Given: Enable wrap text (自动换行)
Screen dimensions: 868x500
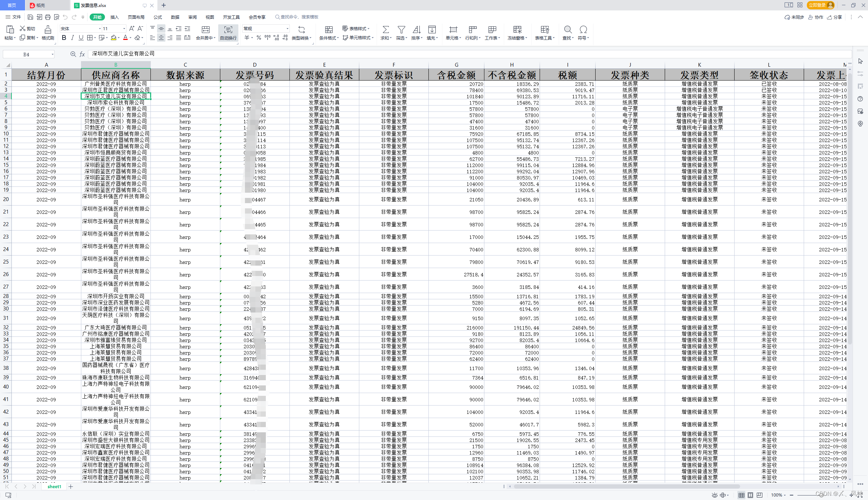Looking at the screenshot, I should (228, 33).
